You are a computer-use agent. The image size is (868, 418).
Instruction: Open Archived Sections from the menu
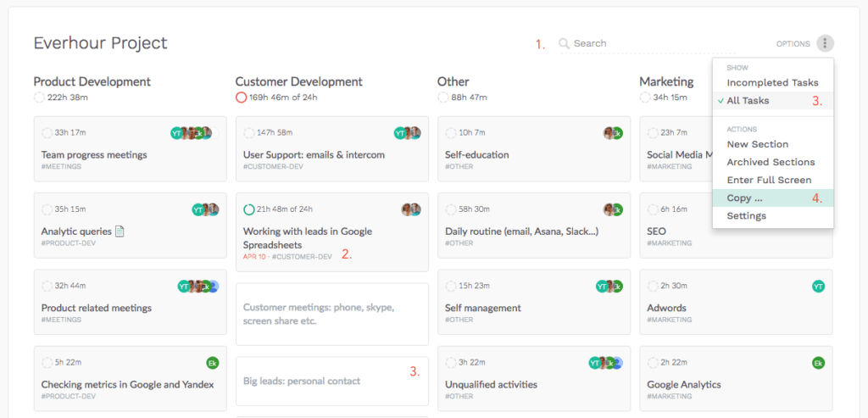click(x=771, y=162)
